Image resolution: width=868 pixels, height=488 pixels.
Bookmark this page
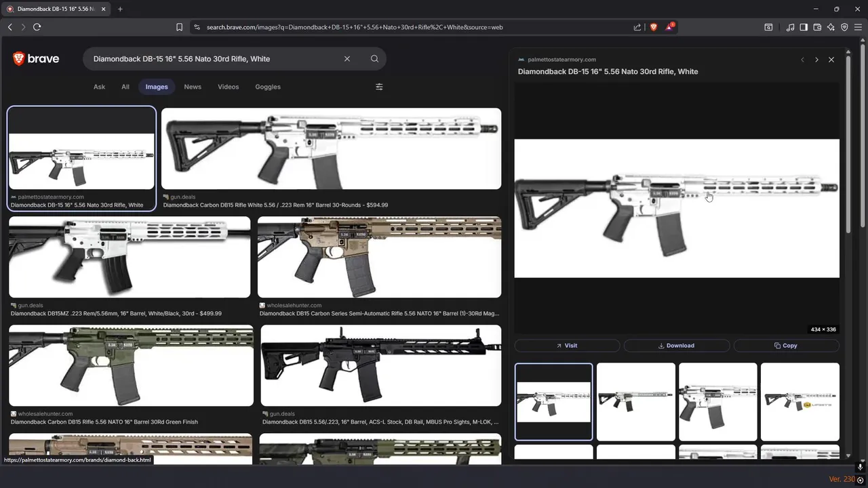pos(179,27)
